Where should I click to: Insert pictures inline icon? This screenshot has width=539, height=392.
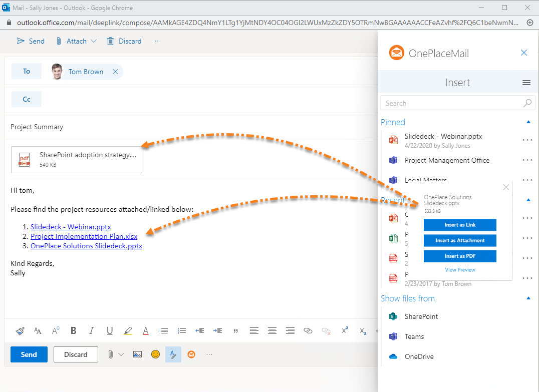[137, 354]
